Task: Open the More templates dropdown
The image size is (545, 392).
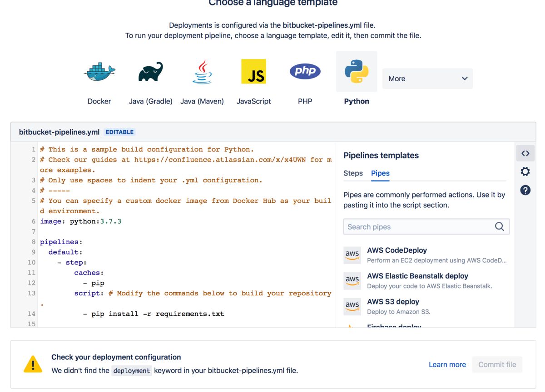Action: (x=427, y=78)
